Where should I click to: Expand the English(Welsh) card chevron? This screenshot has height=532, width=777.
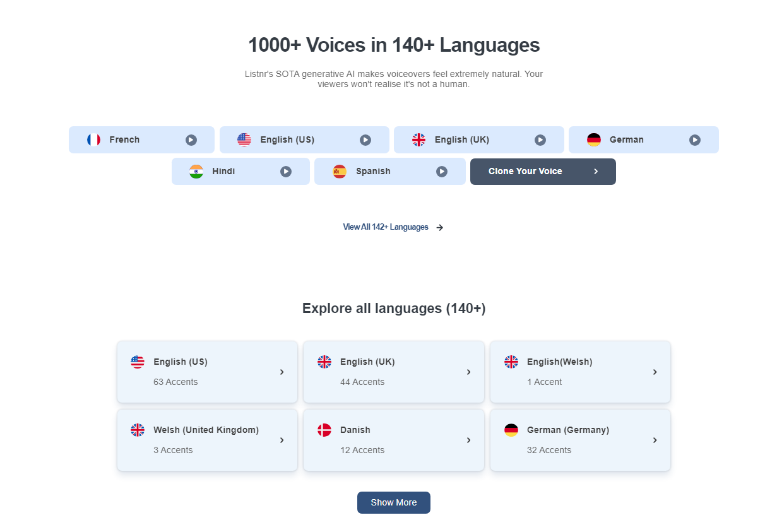[x=655, y=372]
